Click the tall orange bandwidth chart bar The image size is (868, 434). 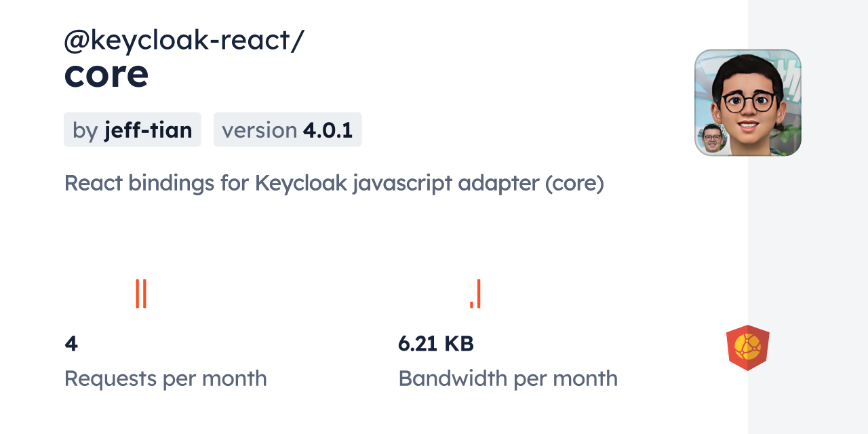point(478,294)
